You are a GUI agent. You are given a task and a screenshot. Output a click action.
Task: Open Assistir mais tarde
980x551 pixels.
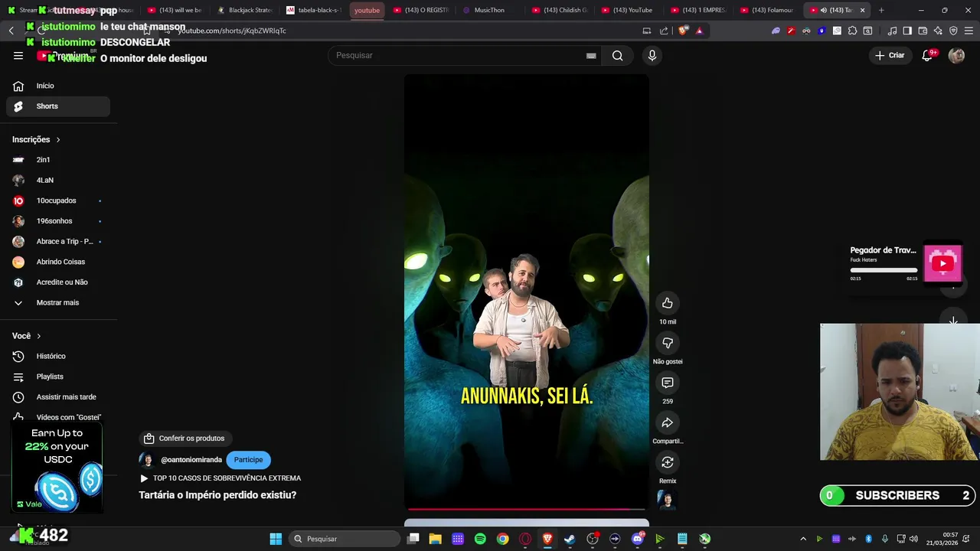tap(58, 397)
